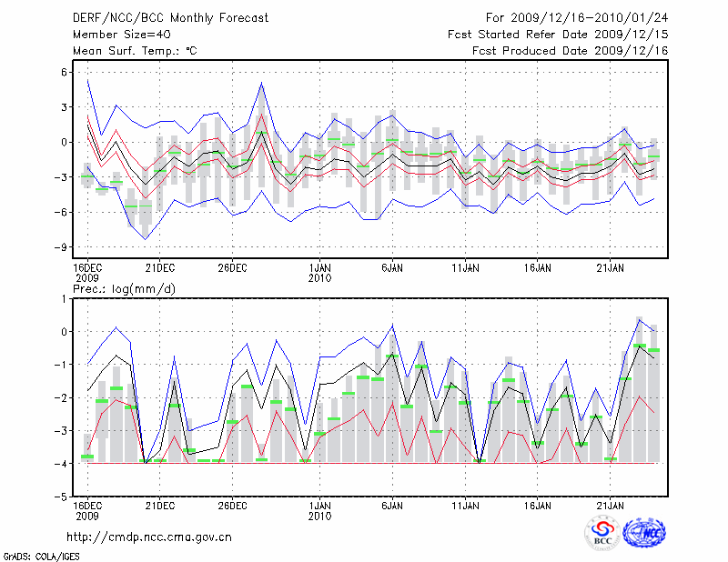Open the cmdp.ncc.cma.gov.cn URL text
The image size is (728, 562).
point(149,537)
